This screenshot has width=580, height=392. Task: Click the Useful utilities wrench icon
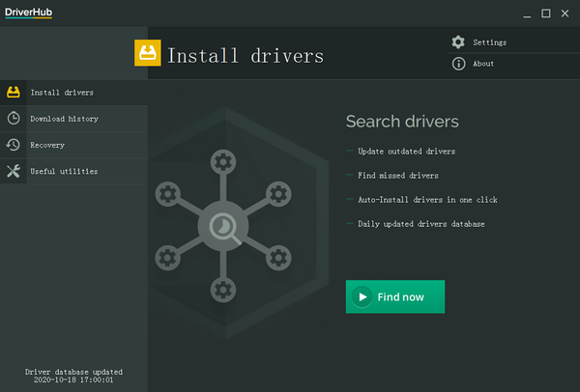pos(14,171)
